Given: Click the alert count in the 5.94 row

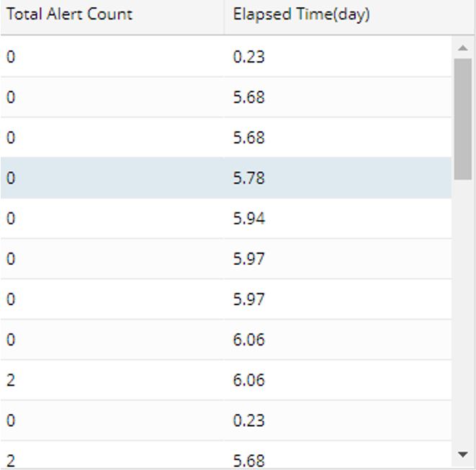Looking at the screenshot, I should (x=11, y=218).
